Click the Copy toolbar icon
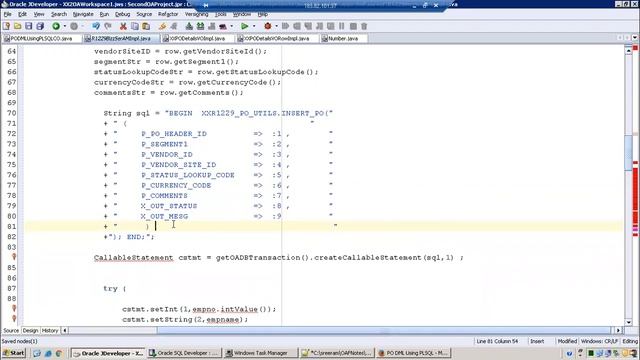The height and width of the screenshot is (360, 640). tap(134, 26)
